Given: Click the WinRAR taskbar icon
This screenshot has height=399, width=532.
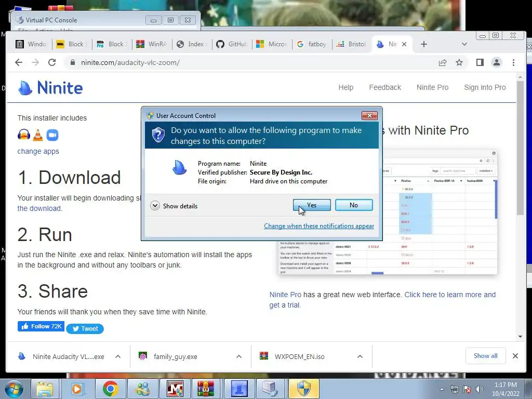Looking at the screenshot, I should tap(206, 389).
